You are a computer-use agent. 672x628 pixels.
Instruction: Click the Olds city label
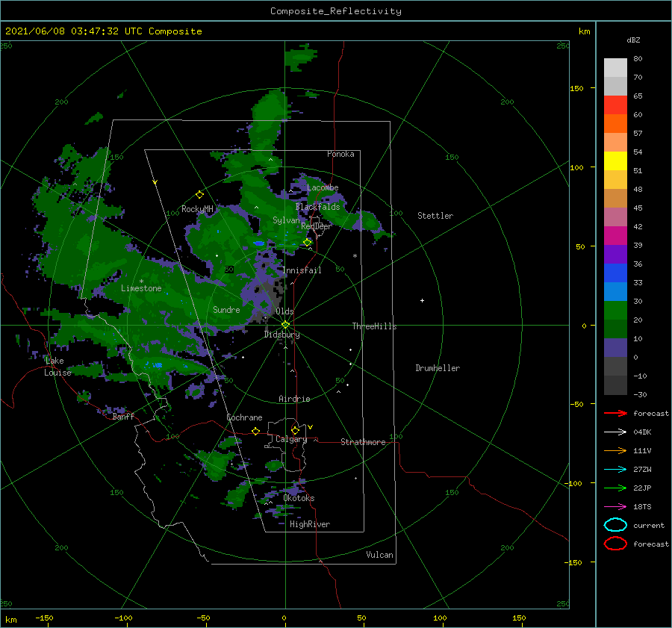pos(284,311)
